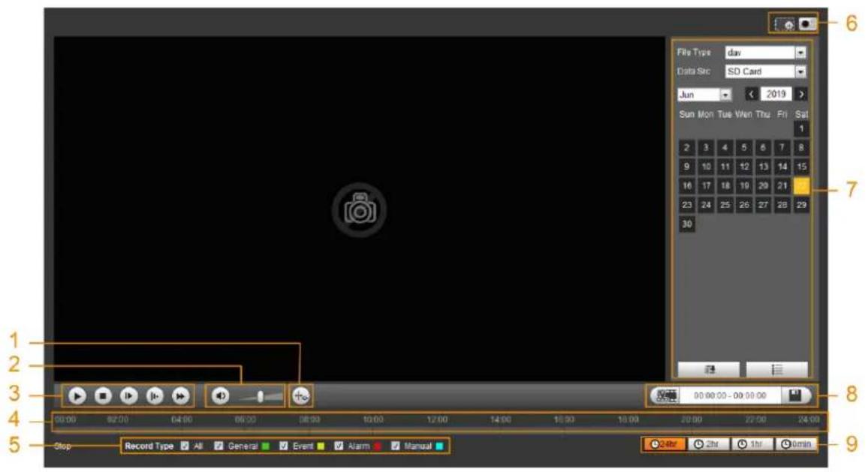The image size is (868, 472).
Task: Click the record icon at top right
Action: tap(807, 24)
